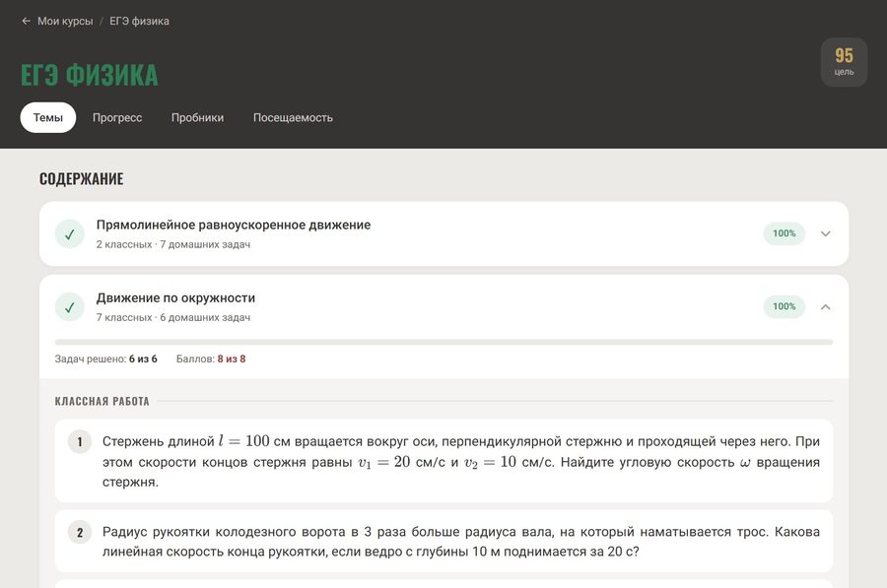887x588 pixels.
Task: Open class task number 2 badge
Action: point(80,532)
